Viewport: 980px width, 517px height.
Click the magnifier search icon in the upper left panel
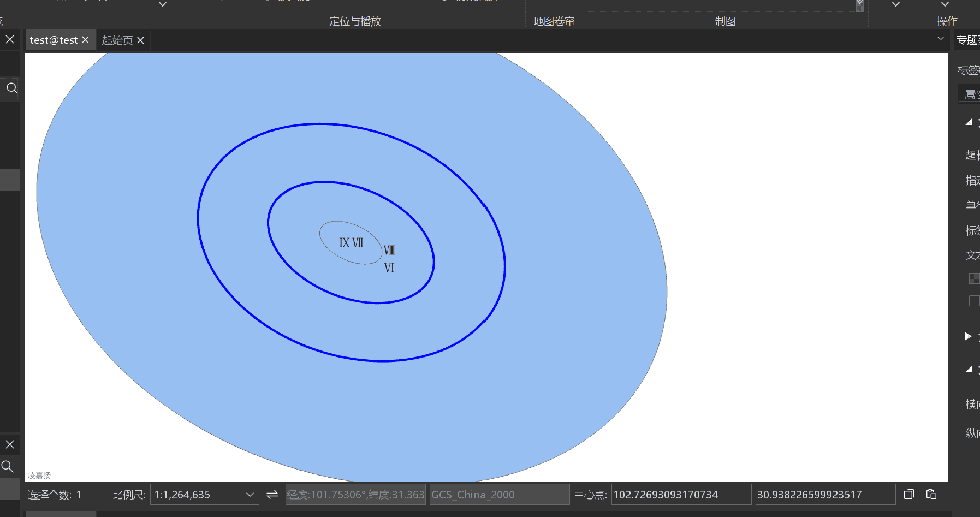(12, 88)
